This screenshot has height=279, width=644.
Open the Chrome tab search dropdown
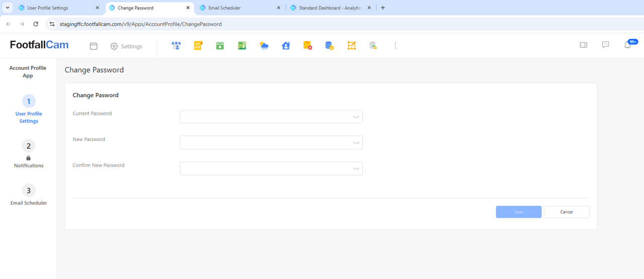tap(8, 8)
